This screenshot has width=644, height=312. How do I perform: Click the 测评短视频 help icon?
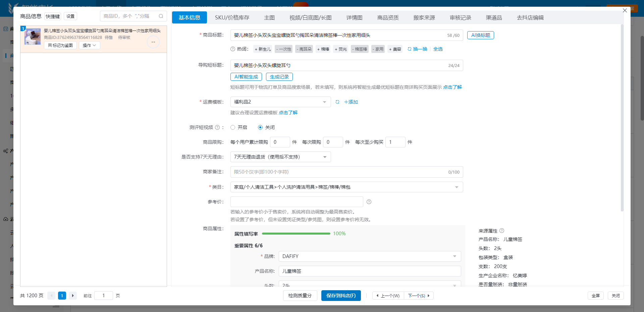pos(218,127)
